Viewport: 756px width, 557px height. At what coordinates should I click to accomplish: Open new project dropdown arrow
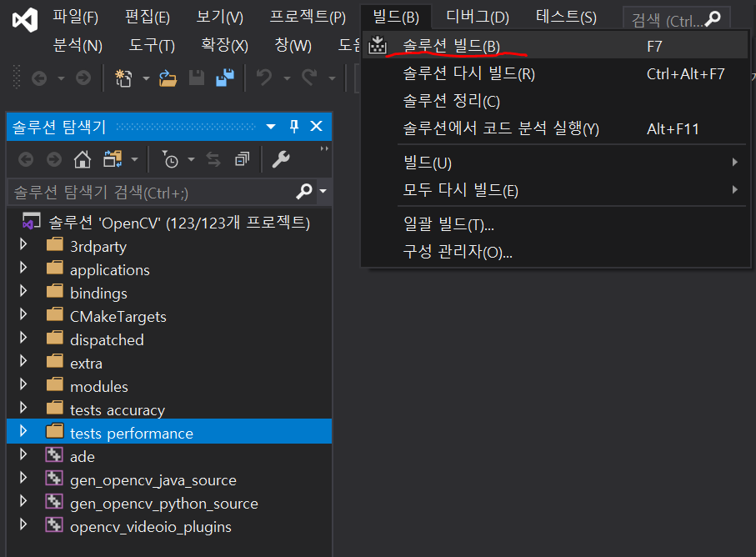pos(146,78)
